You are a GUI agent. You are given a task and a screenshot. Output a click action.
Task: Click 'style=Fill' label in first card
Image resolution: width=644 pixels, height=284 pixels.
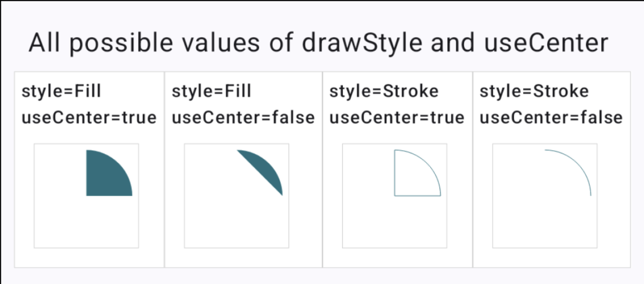click(x=61, y=92)
